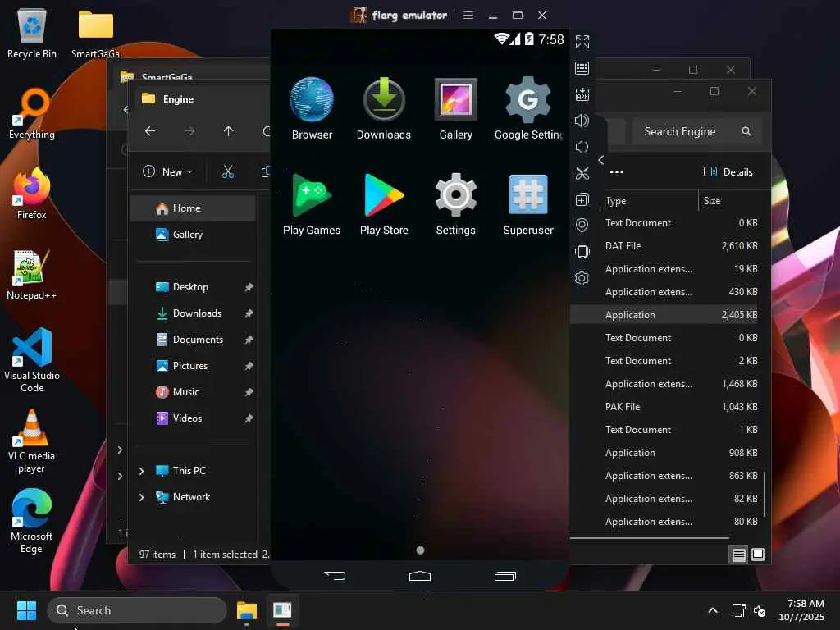Select Home in navigation pane
Image resolution: width=840 pixels, height=630 pixels.
point(193,208)
